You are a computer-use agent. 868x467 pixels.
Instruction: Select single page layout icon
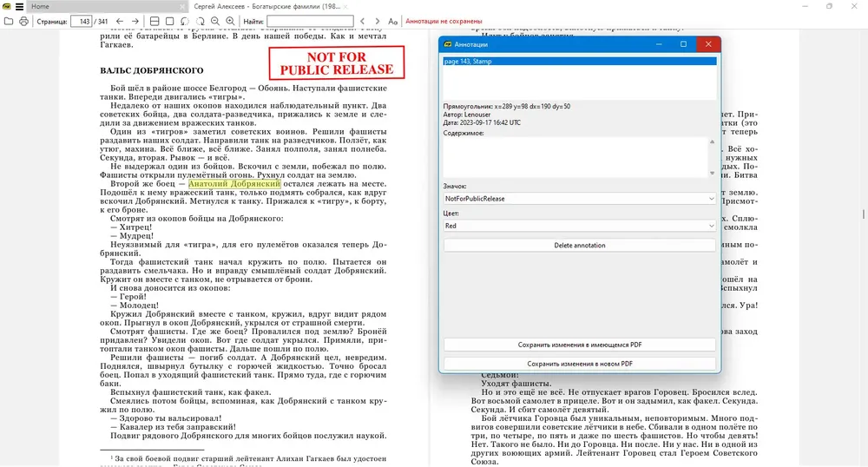[170, 21]
